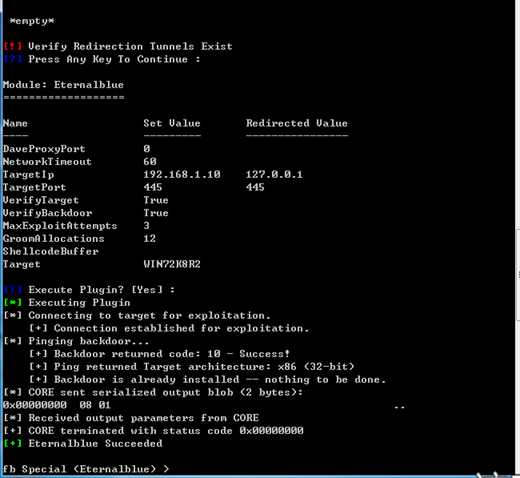Image resolution: width=520 pixels, height=478 pixels.
Task: Click the "VerifyBackdoor" parameter name
Action: [47, 213]
